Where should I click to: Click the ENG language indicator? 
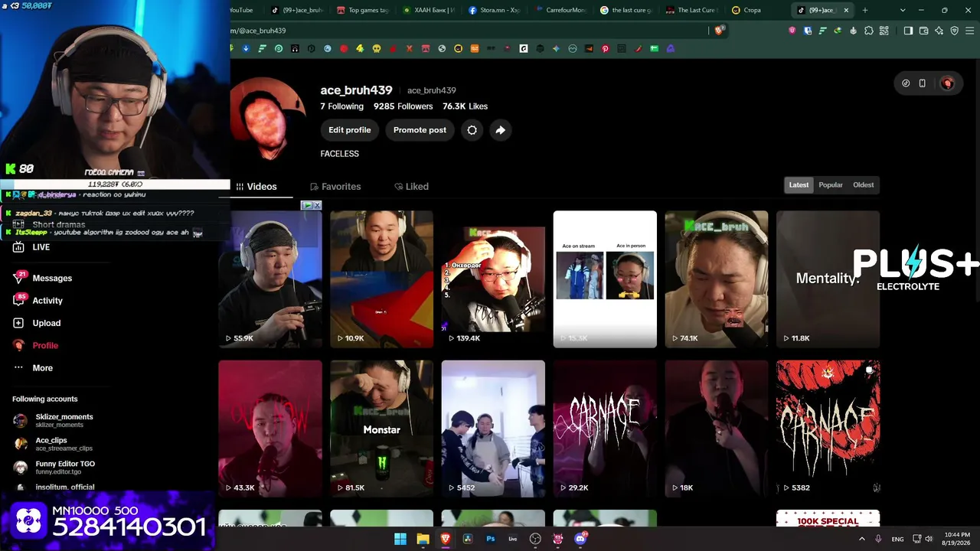[x=897, y=539]
